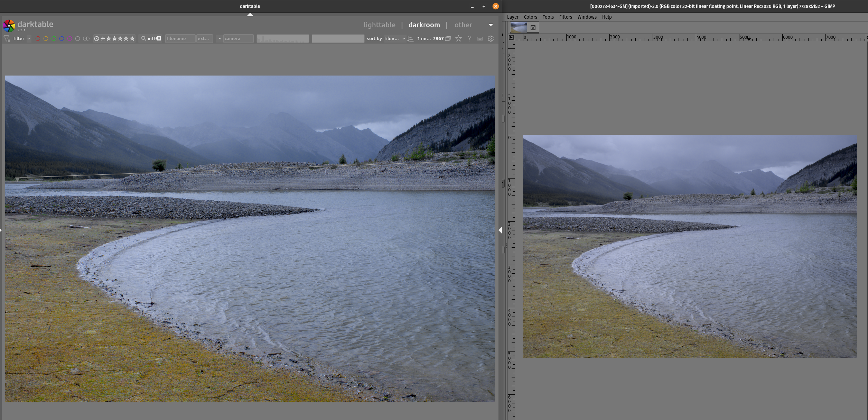Open GIMP ruler corner menu button
Screen dimensions: 868x420
(511, 37)
